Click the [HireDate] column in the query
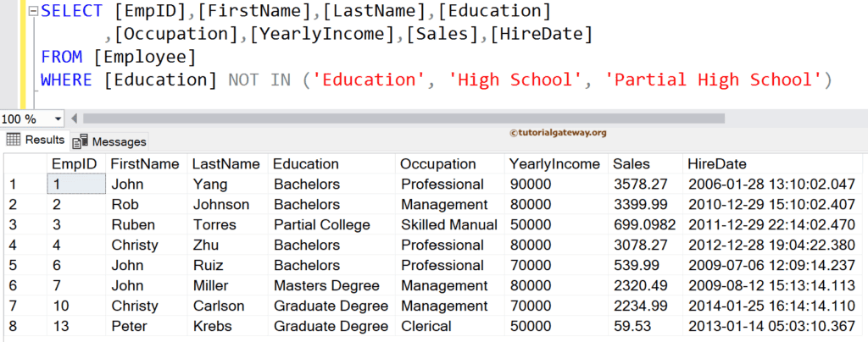This screenshot has width=868, height=342. click(x=542, y=34)
